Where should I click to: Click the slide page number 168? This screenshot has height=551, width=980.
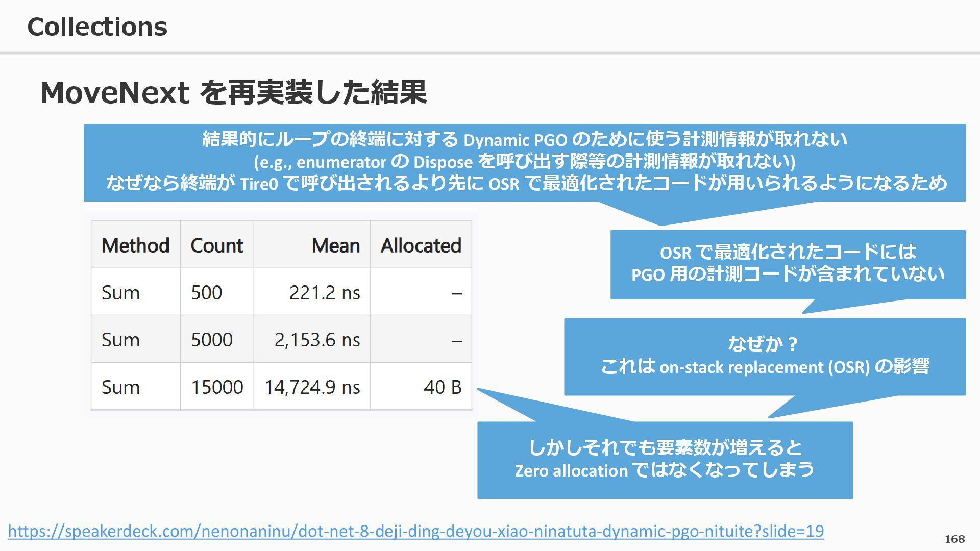(954, 539)
